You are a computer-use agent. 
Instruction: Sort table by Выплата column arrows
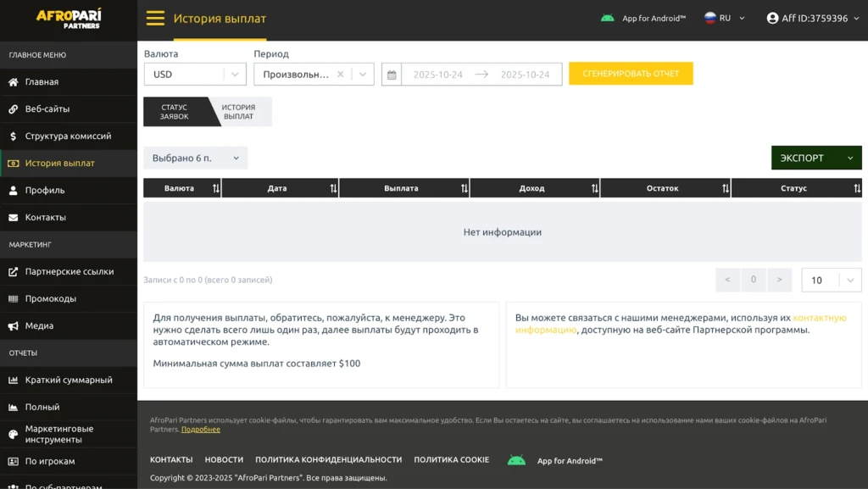[x=465, y=189]
